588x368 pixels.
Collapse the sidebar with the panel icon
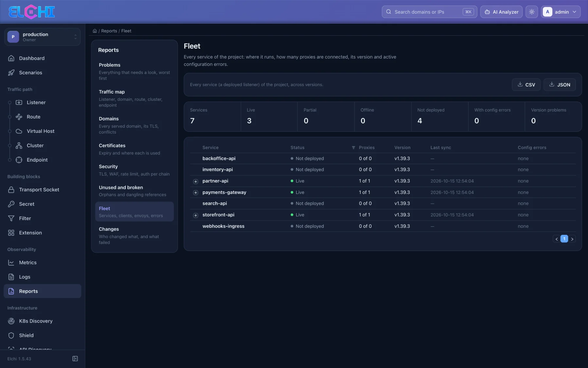(75, 359)
